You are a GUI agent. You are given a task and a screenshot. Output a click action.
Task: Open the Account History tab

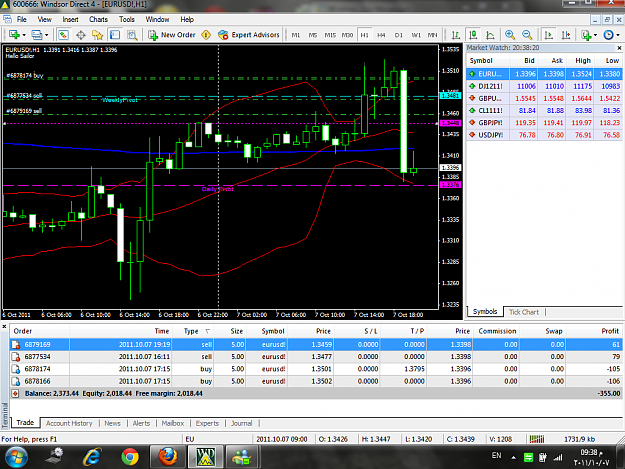tap(69, 423)
